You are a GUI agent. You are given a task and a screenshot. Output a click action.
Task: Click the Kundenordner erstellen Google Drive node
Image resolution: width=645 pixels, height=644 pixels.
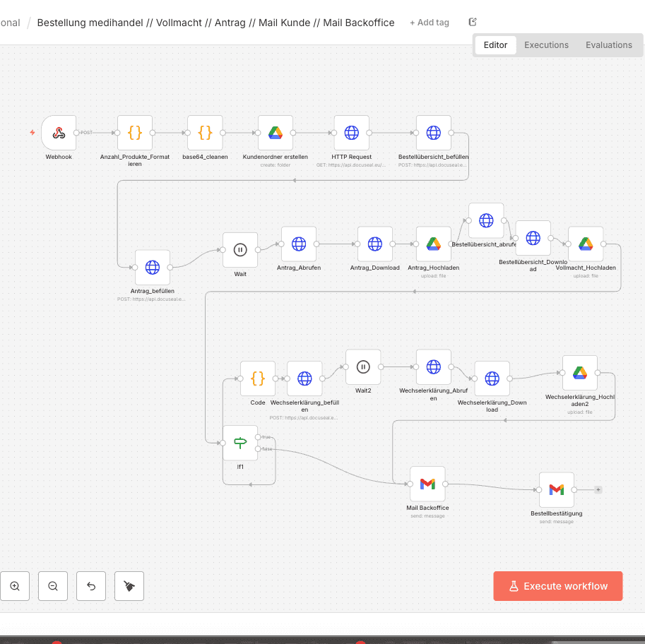276,133
